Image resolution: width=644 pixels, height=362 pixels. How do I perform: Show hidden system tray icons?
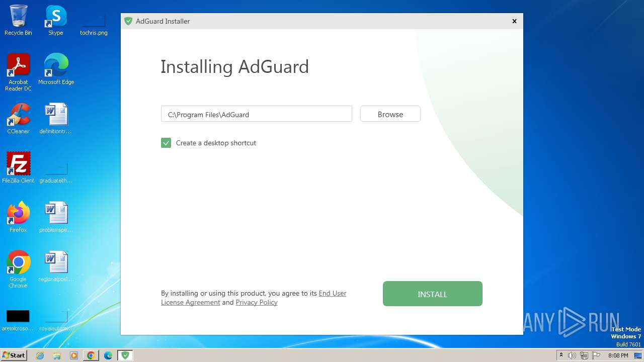click(561, 355)
